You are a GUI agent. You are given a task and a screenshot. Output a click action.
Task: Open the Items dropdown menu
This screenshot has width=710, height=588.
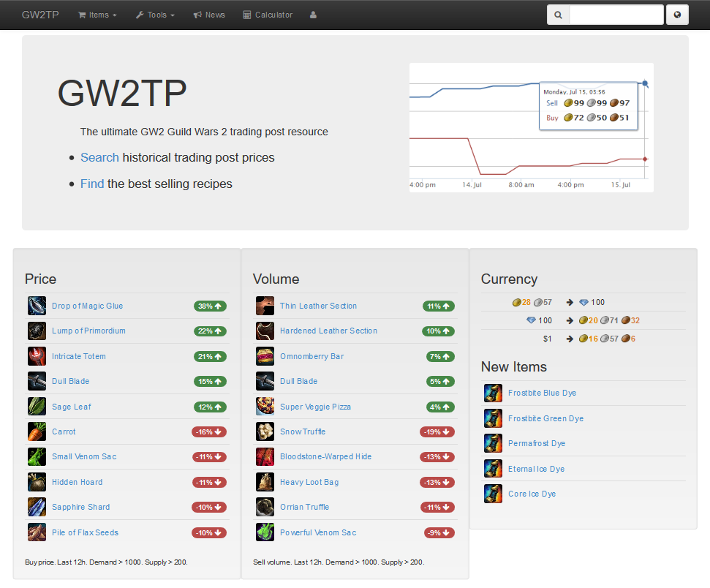coord(97,15)
